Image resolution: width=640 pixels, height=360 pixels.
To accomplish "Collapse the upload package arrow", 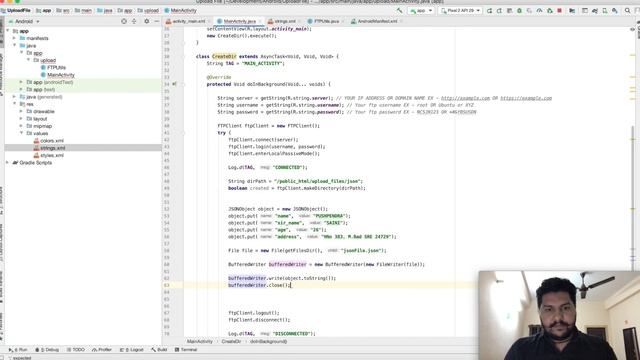I will tap(29, 60).
